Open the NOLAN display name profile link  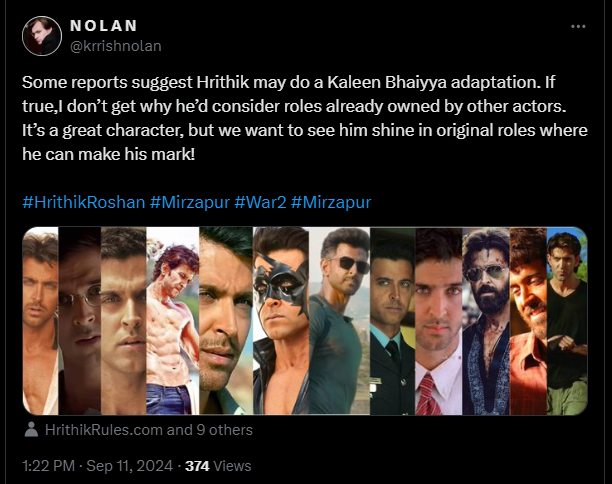point(104,25)
